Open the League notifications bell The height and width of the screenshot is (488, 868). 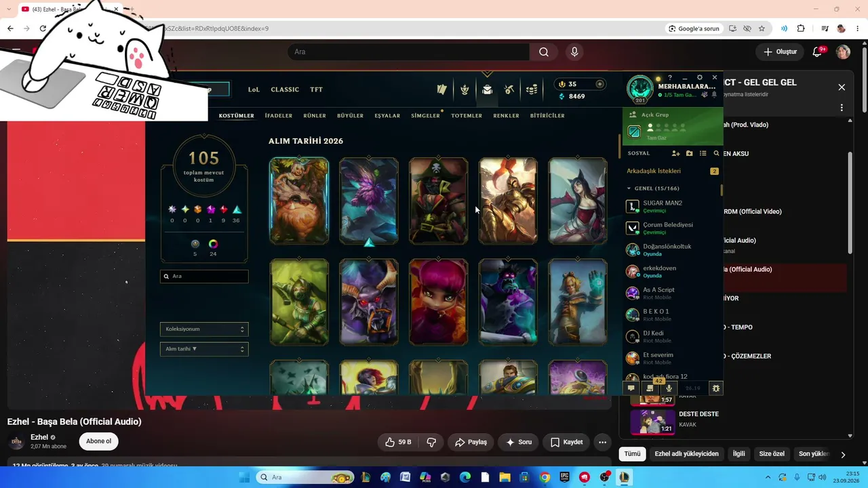(714, 95)
